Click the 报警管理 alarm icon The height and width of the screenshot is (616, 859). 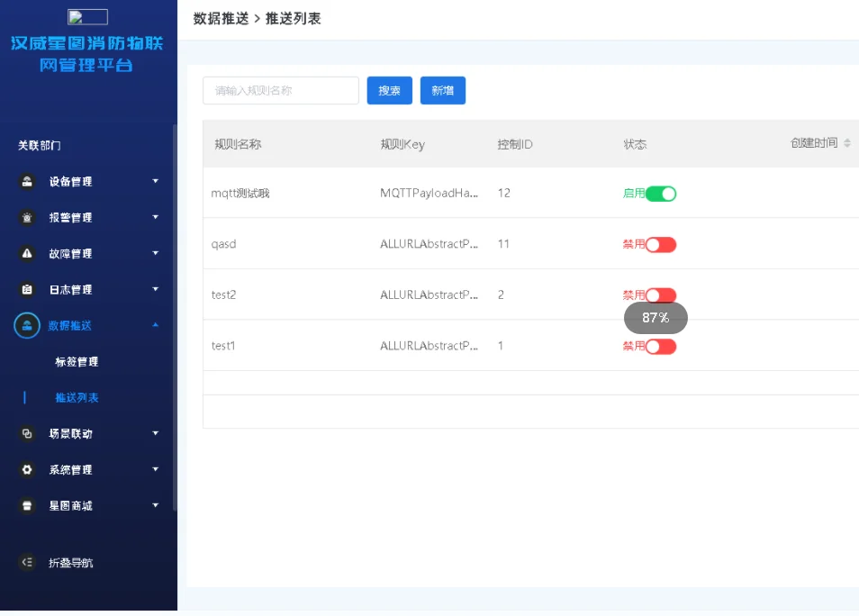(x=25, y=217)
